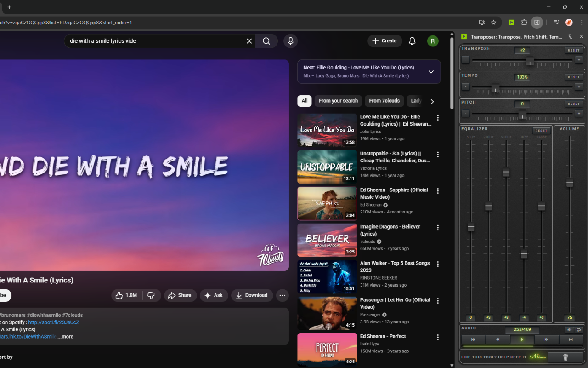Open the Chrome Extensions puzzle menu
Screen dimensions: 588x368
coord(524,22)
